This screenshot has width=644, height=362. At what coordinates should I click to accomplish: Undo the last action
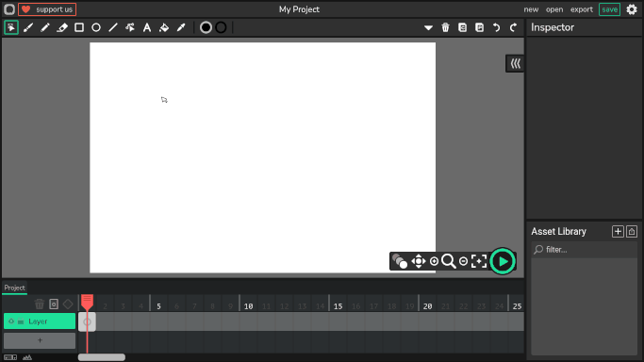[497, 27]
